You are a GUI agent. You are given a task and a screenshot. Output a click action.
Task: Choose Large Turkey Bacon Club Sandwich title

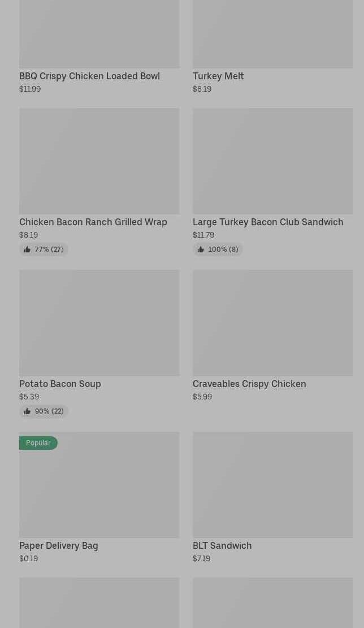click(268, 222)
